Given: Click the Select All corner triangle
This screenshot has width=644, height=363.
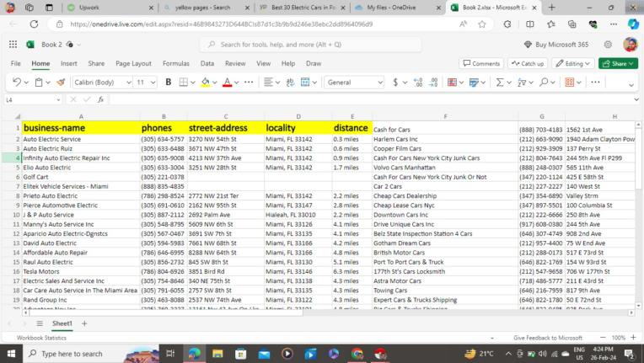Looking at the screenshot, I should 17,116.
